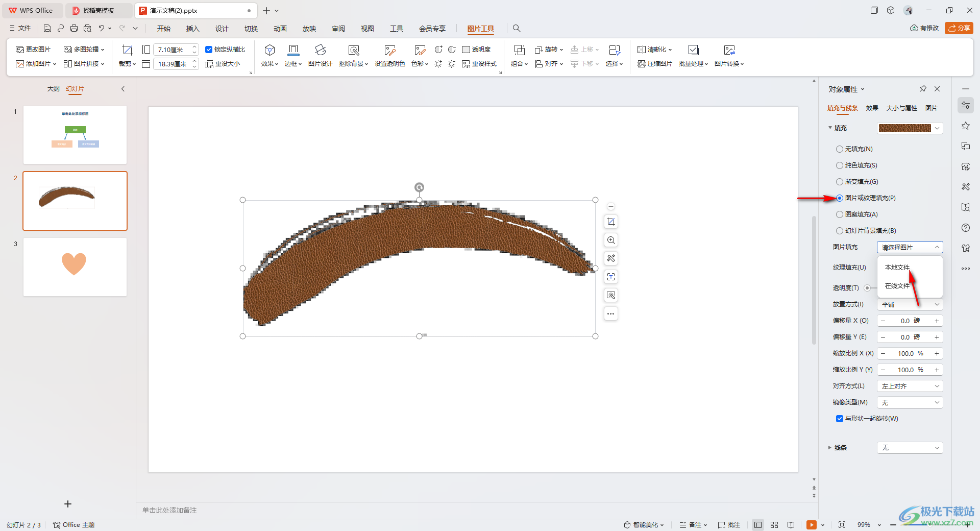This screenshot has width=980, height=531.
Task: Open the 请选择图片 picture fill dropdown
Action: (910, 247)
